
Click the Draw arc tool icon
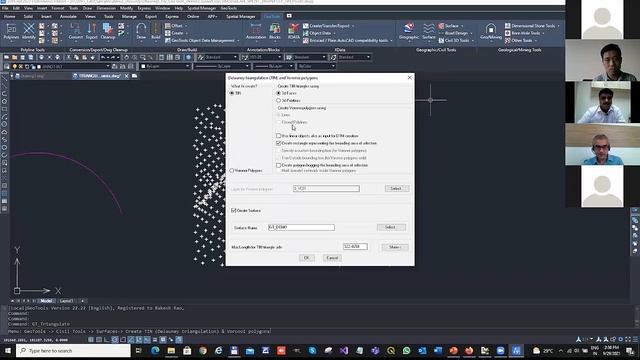(x=141, y=31)
